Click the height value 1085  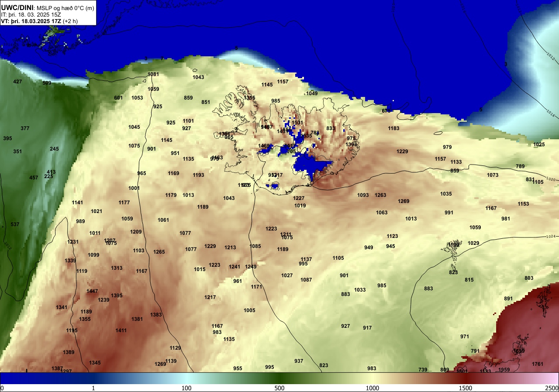click(255, 246)
